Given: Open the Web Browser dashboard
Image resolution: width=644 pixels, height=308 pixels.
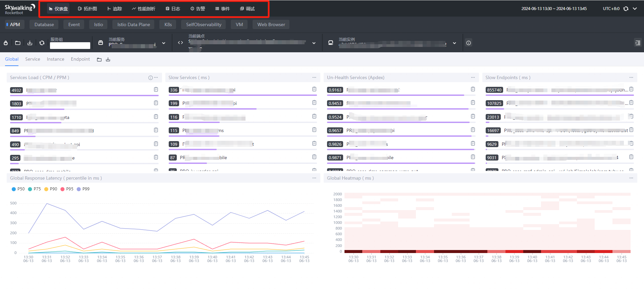Looking at the screenshot, I should 271,24.
